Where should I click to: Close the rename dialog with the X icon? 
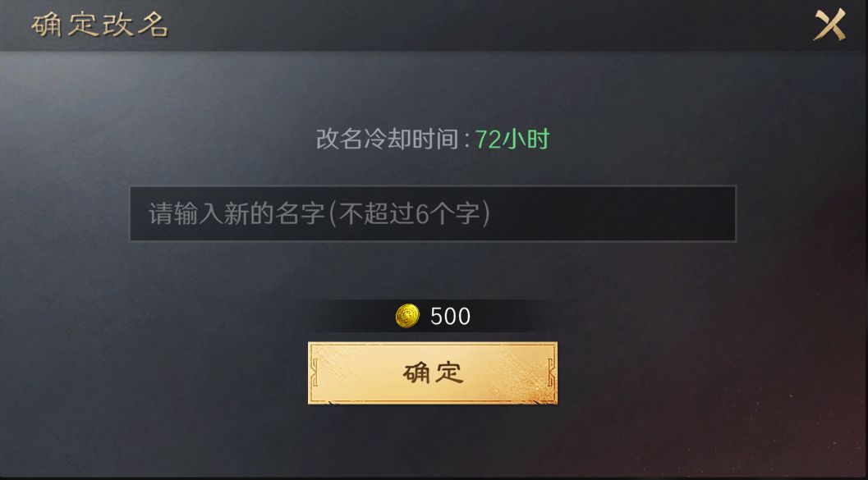pyautogui.click(x=829, y=25)
